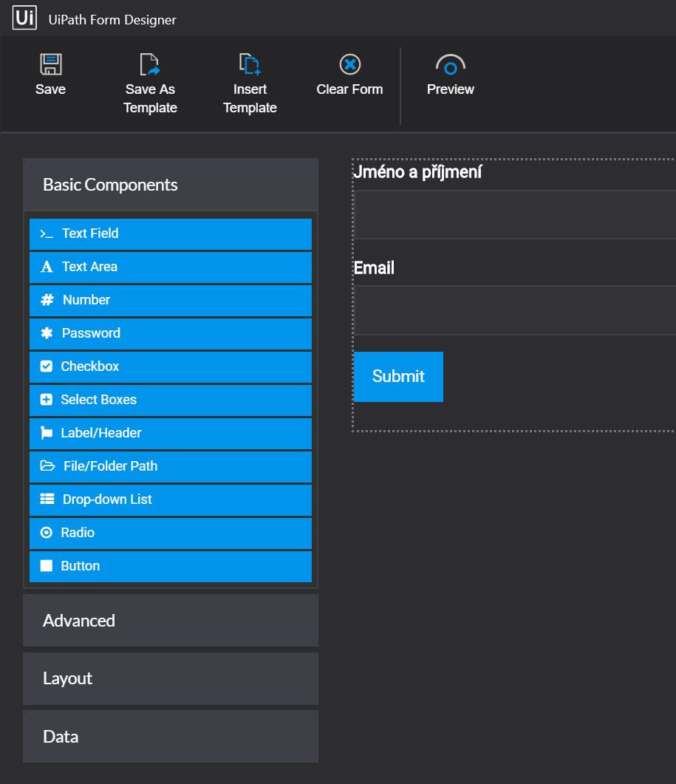Expand the Layout section
The image size is (676, 784).
[171, 678]
